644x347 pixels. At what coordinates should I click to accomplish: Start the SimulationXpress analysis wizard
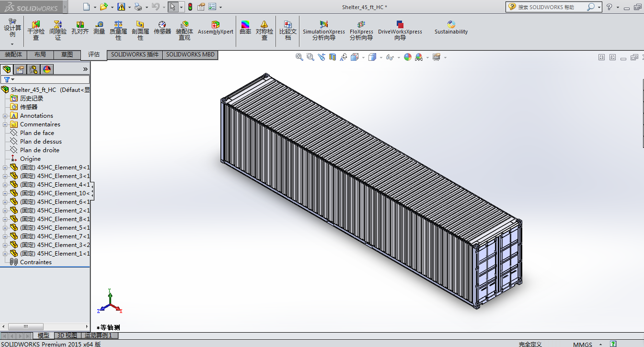pyautogui.click(x=324, y=31)
